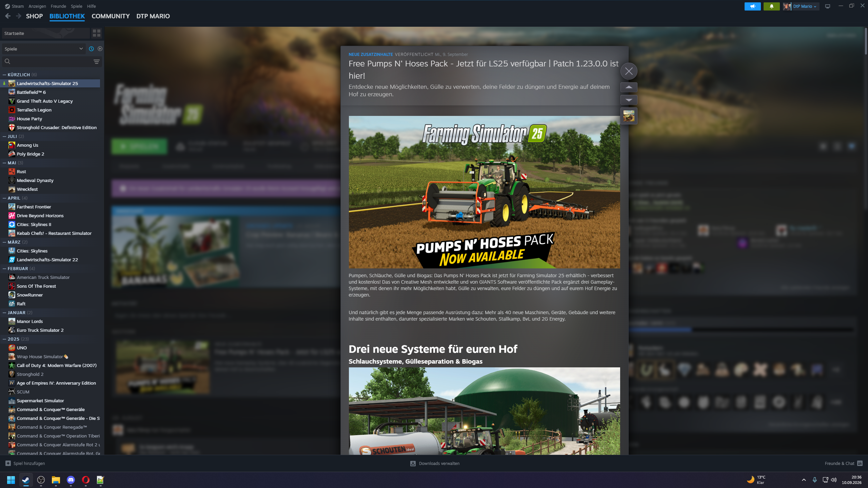Collapse the FEBRUAR section
The height and width of the screenshot is (488, 868).
pyautogui.click(x=4, y=268)
